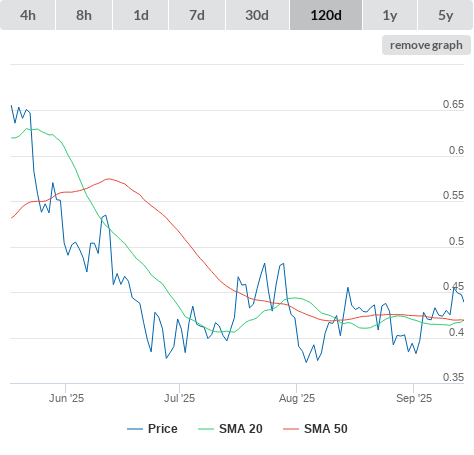
Task: Click the blue Price legend line swatch
Action: click(135, 429)
